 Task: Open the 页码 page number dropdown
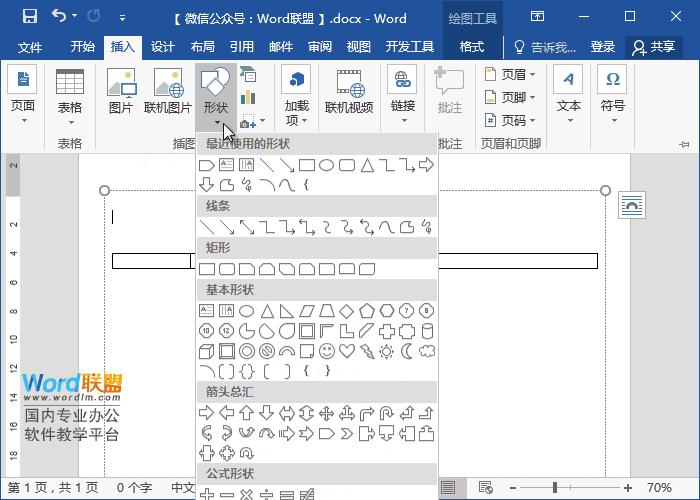click(x=510, y=120)
